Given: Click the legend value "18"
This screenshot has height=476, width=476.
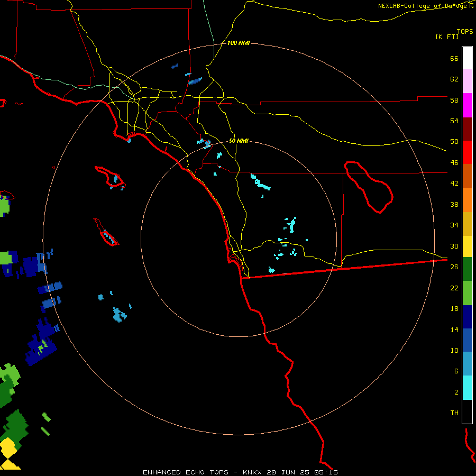Looking at the screenshot, I should click(x=454, y=309).
